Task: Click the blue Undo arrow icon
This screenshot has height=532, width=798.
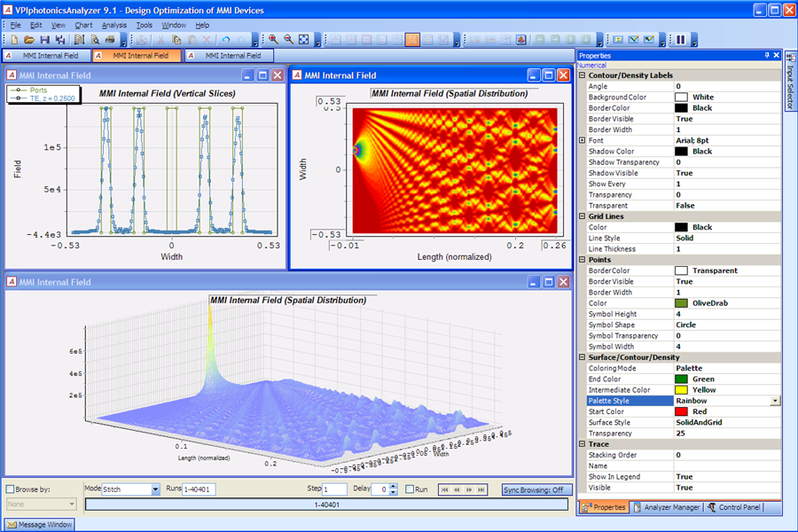Action: tap(226, 40)
